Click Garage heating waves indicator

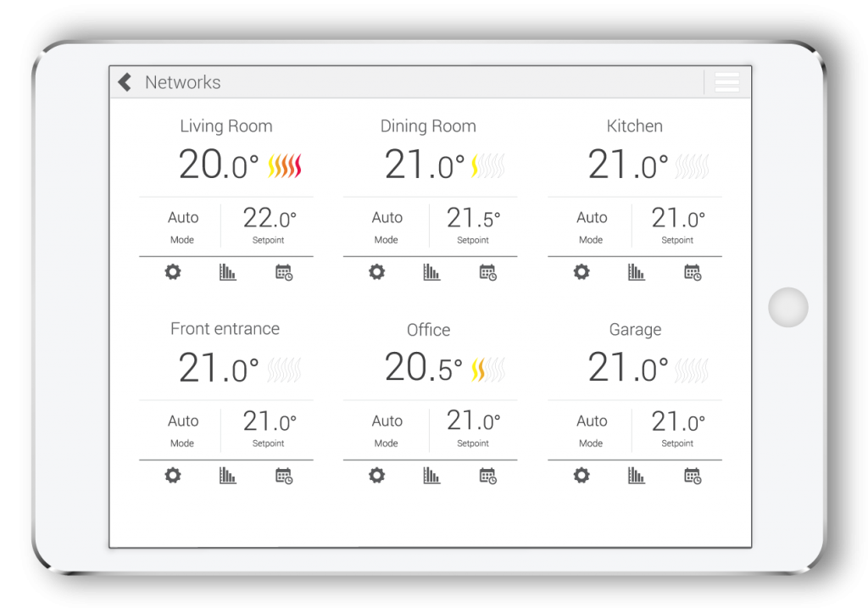[x=692, y=370]
